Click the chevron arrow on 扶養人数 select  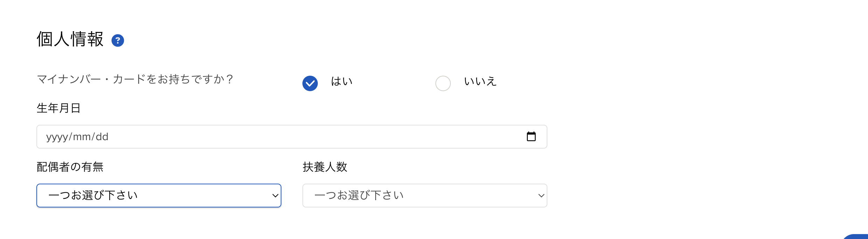pos(541,196)
